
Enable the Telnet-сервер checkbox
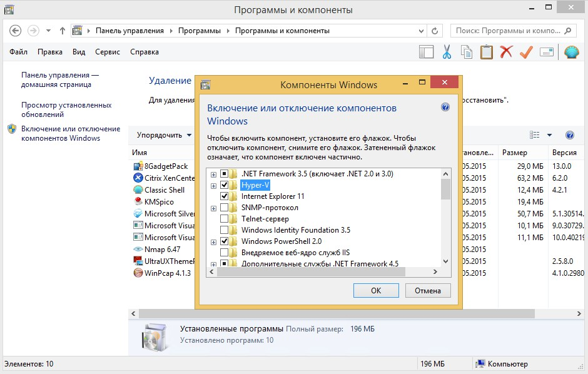pyautogui.click(x=225, y=219)
